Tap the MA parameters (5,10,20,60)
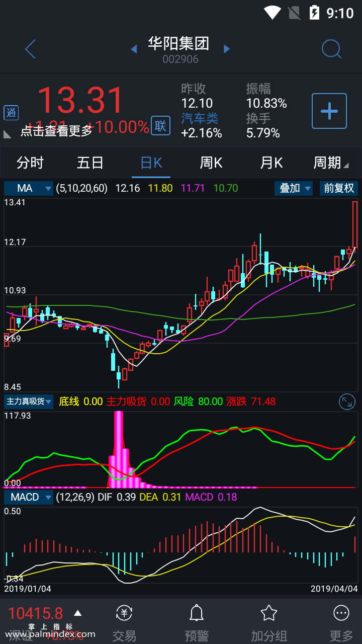Image resolution: width=362 pixels, height=644 pixels. [82, 188]
